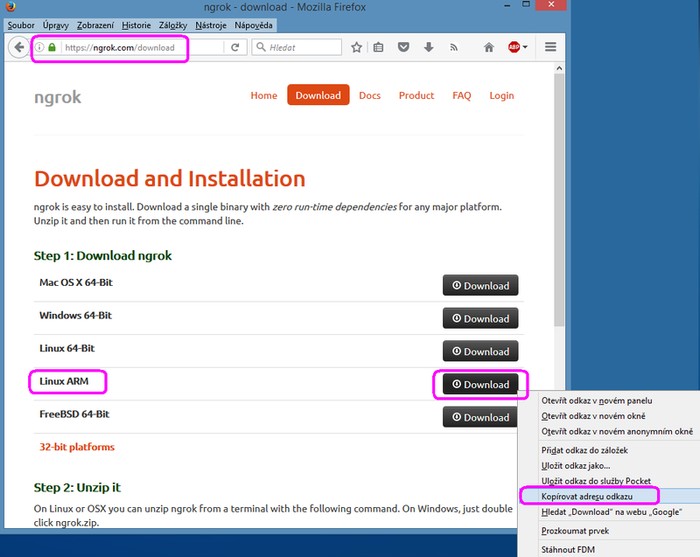Click the Linux 64-Bit label
The height and width of the screenshot is (557, 700).
[67, 349]
